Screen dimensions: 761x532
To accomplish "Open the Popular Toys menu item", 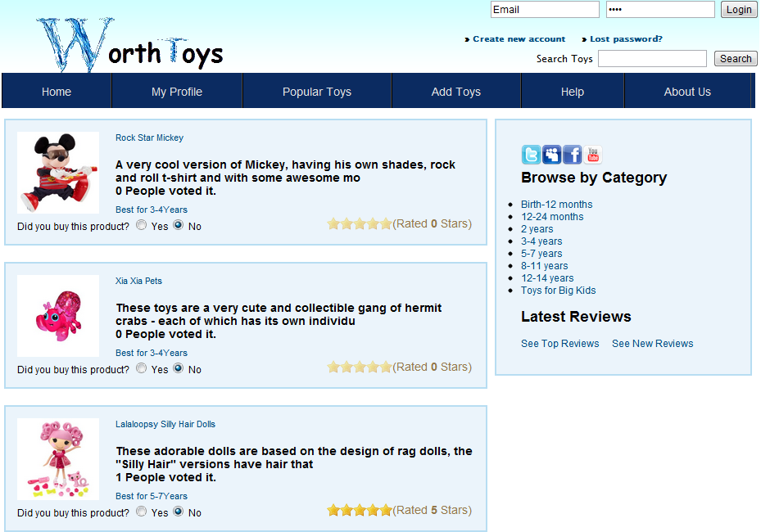I will click(316, 92).
